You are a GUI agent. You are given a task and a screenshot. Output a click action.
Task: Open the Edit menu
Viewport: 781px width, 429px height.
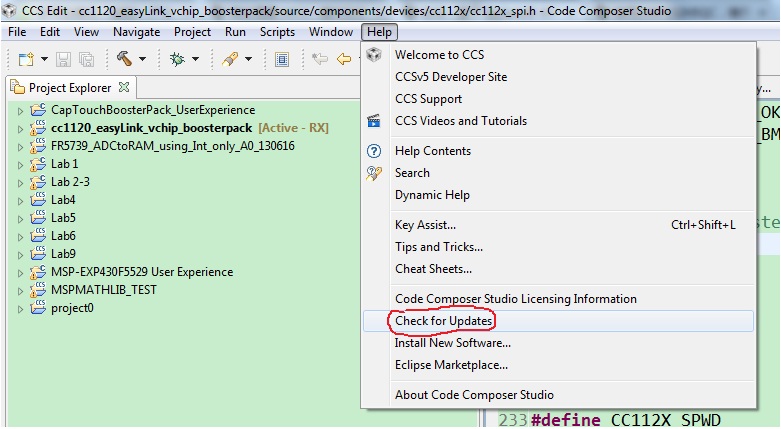50,32
